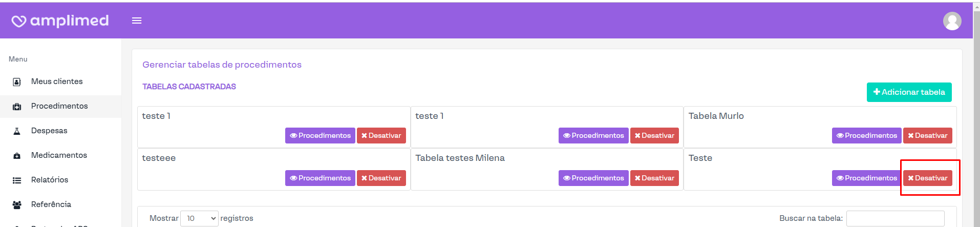Viewport: 980px width, 227px height.
Task: Click the Buscar na tabela search field
Action: coord(895,218)
